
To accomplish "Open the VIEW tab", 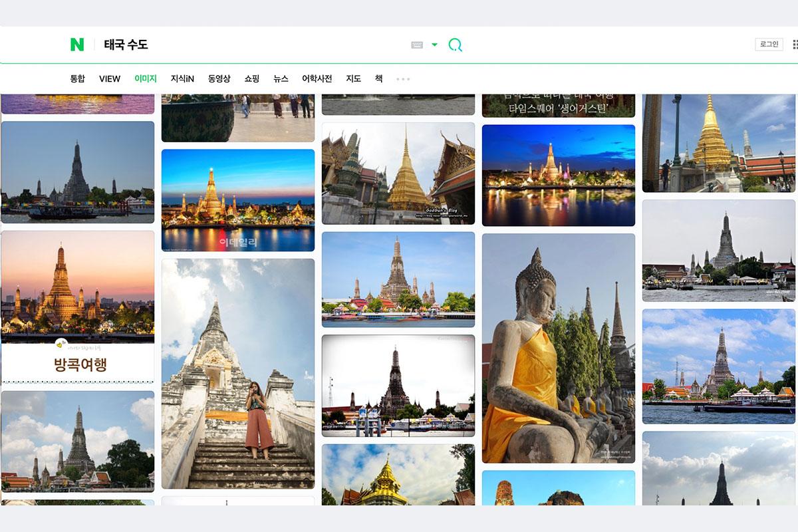I will pyautogui.click(x=110, y=78).
